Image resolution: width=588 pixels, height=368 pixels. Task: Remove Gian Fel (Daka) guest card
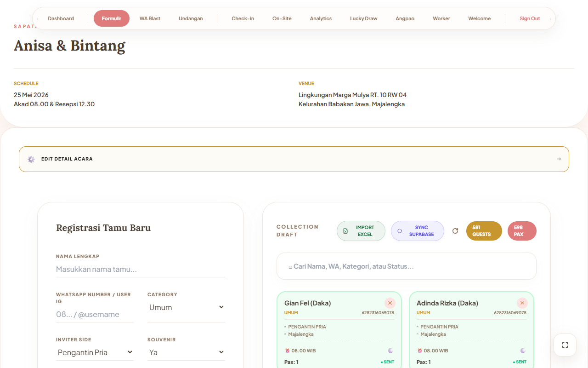tap(390, 303)
